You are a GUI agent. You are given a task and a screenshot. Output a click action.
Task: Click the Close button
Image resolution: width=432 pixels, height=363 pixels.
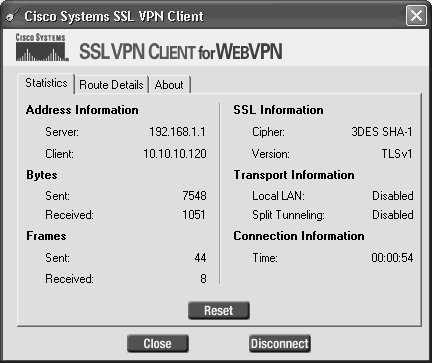pyautogui.click(x=158, y=344)
